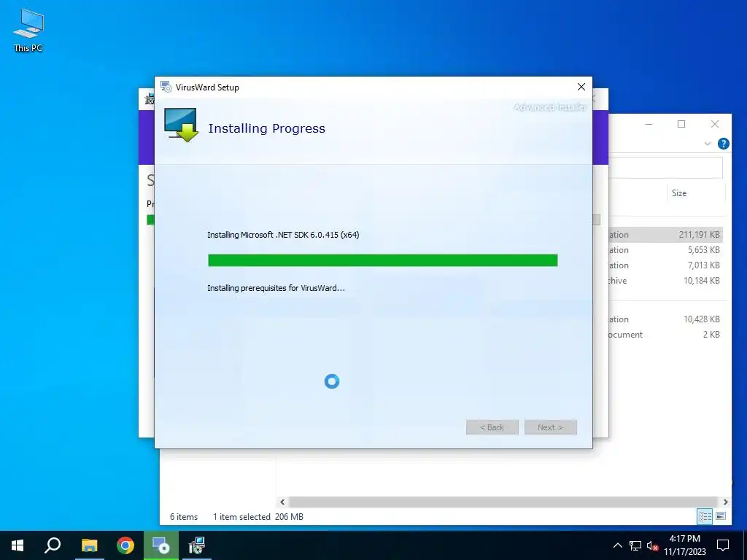The height and width of the screenshot is (560, 747).
Task: Open File Explorer help question mark
Action: click(x=723, y=144)
